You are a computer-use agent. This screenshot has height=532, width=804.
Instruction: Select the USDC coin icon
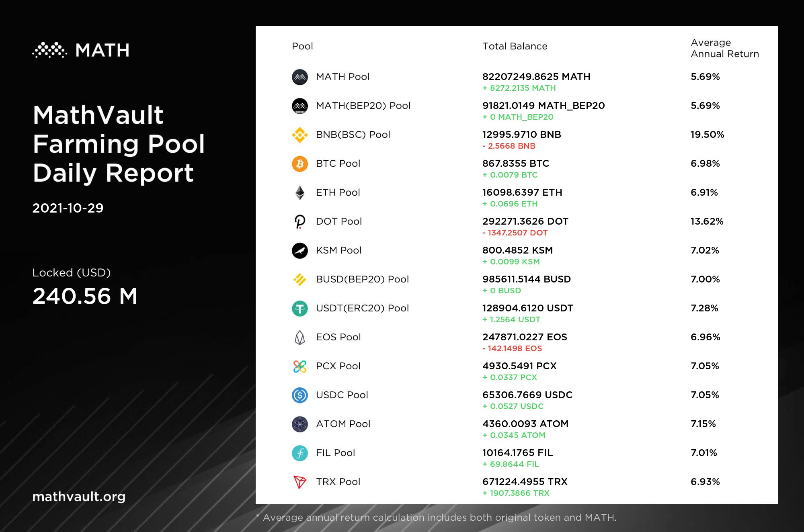click(x=299, y=395)
